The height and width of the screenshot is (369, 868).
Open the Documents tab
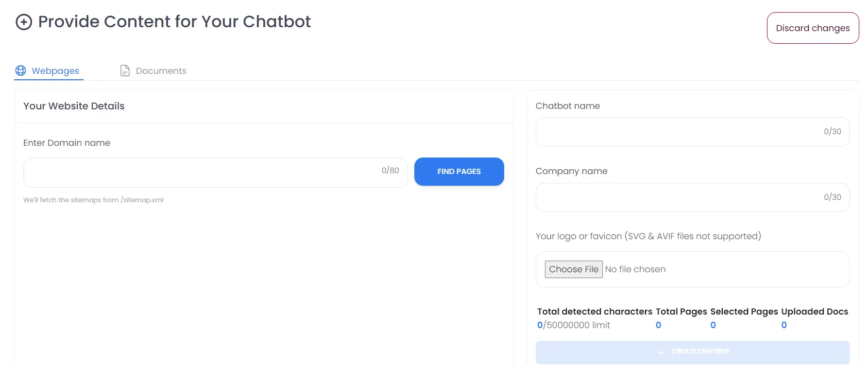(161, 71)
